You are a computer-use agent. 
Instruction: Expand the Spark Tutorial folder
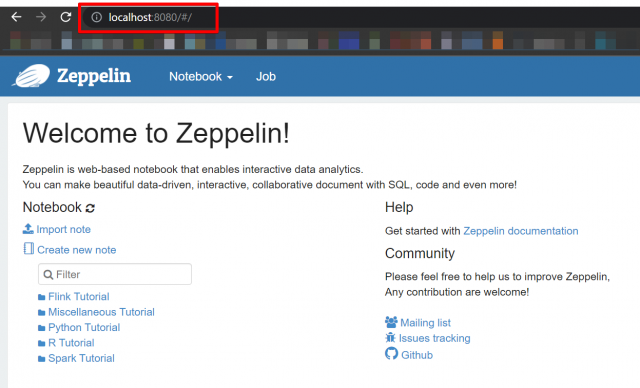point(81,358)
